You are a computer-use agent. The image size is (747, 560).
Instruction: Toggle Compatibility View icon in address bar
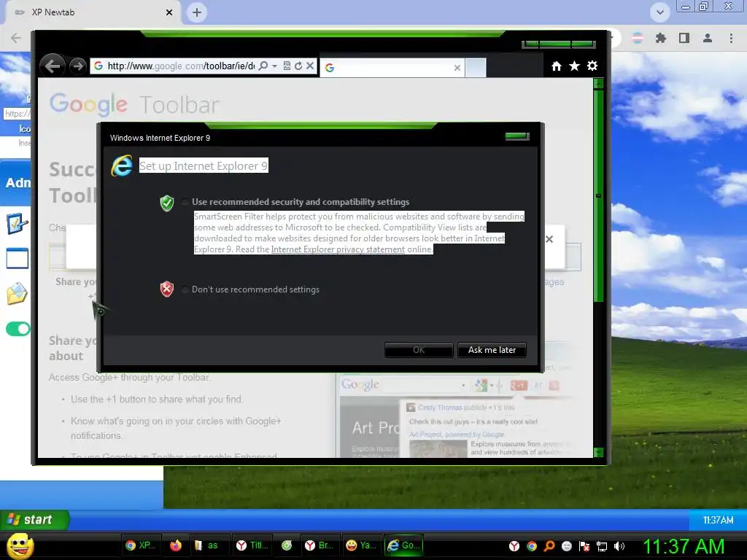(x=287, y=66)
